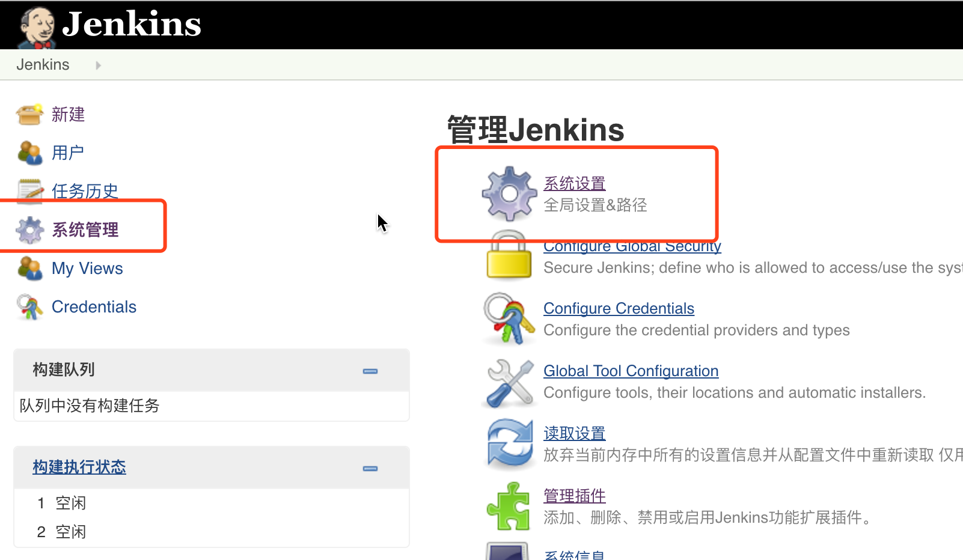
Task: Click the wrench and screwdriver tools icon
Action: tap(509, 382)
